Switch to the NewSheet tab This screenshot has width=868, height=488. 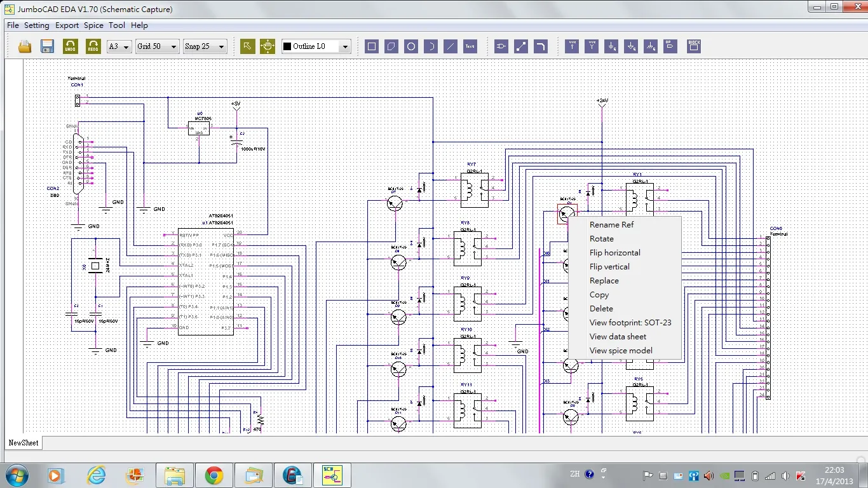(23, 443)
